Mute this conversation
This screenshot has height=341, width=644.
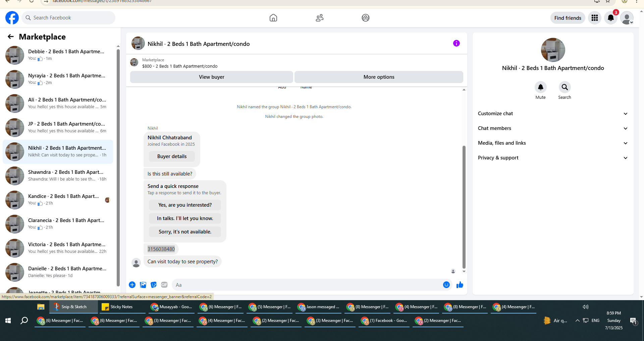[540, 87]
